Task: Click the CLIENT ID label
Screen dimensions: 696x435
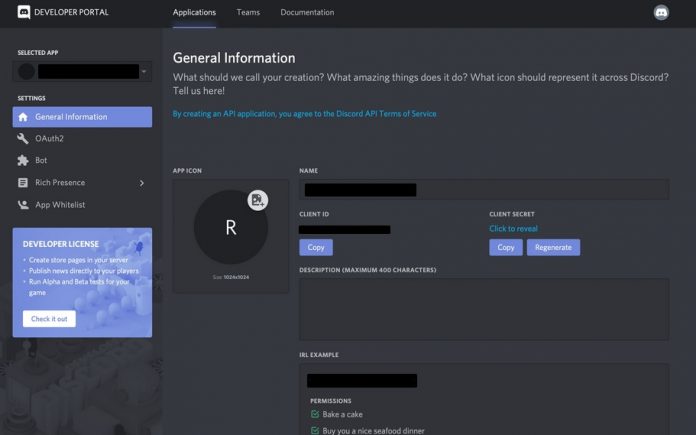Action: pos(314,214)
